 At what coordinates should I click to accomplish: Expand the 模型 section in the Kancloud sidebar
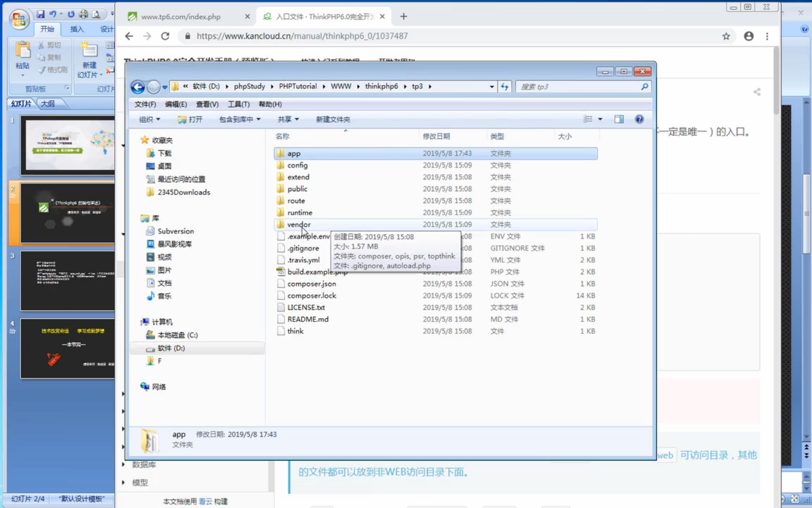[x=123, y=482]
